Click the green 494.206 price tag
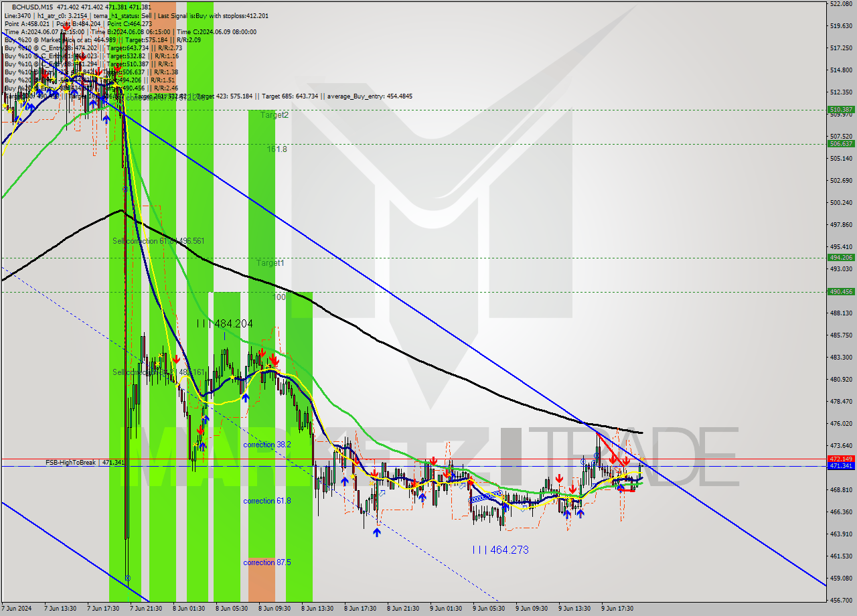Viewport: 857px width, 616px height. 841,258
